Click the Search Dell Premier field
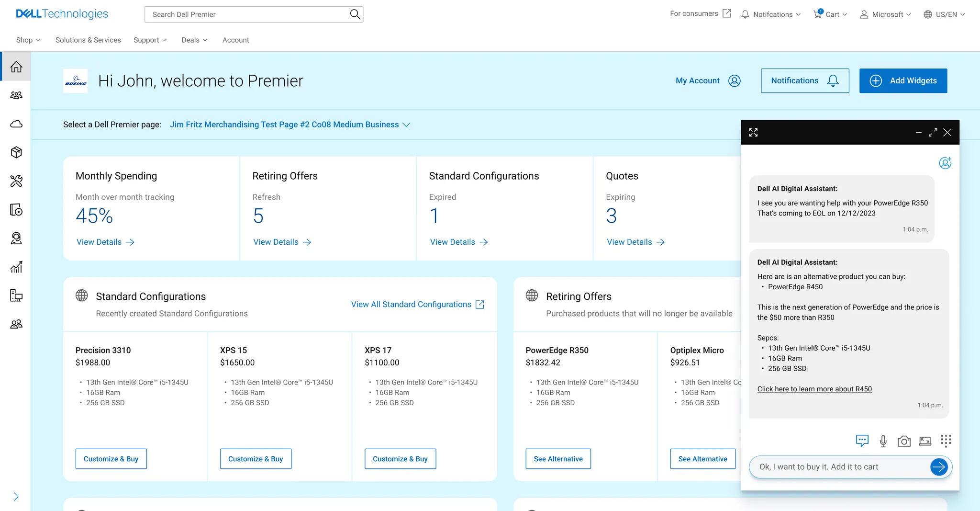The image size is (980, 511). point(254,14)
